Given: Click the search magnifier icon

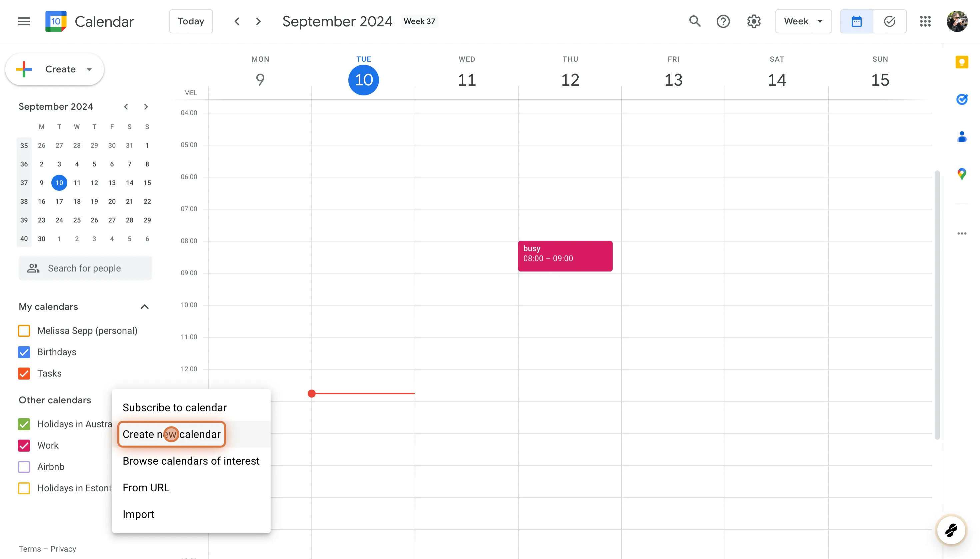Looking at the screenshot, I should coord(695,21).
